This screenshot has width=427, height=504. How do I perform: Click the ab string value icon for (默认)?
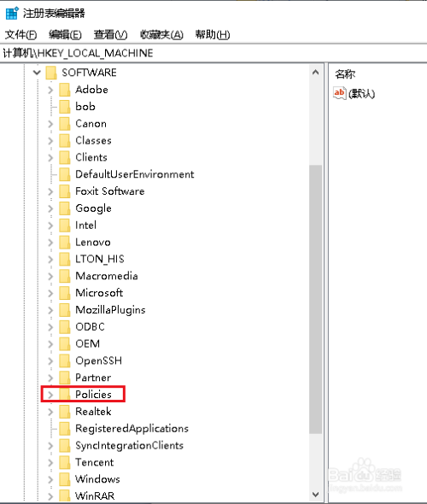click(340, 93)
